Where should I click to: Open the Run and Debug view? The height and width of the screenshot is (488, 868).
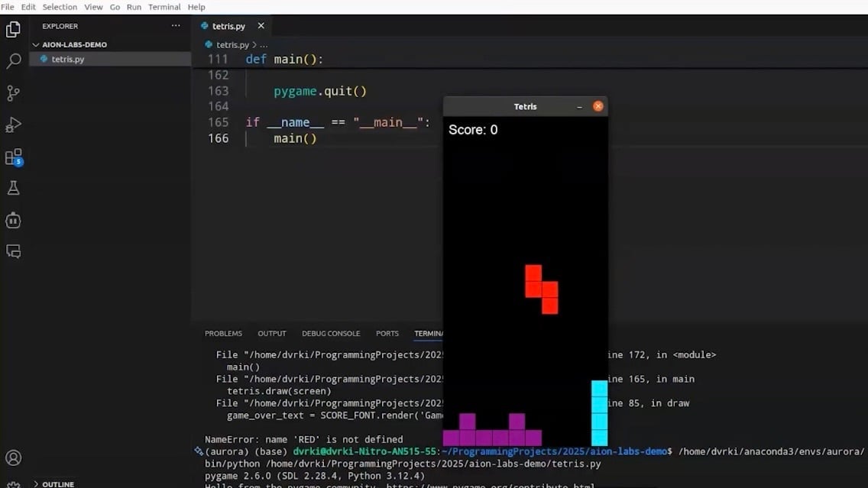(13, 124)
